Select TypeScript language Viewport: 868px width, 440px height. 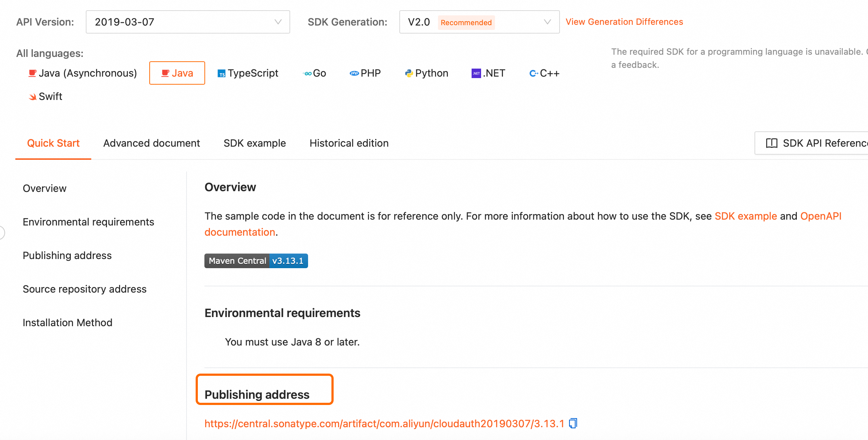(248, 73)
